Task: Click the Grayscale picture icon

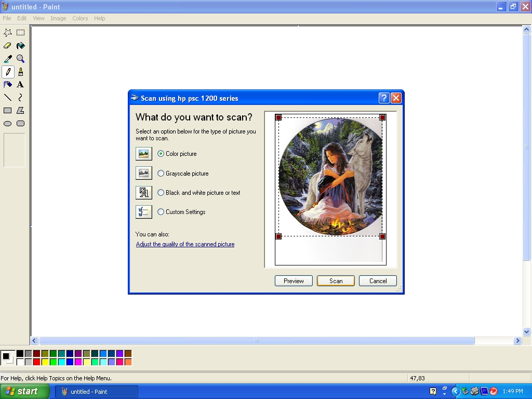Action: pyautogui.click(x=144, y=173)
